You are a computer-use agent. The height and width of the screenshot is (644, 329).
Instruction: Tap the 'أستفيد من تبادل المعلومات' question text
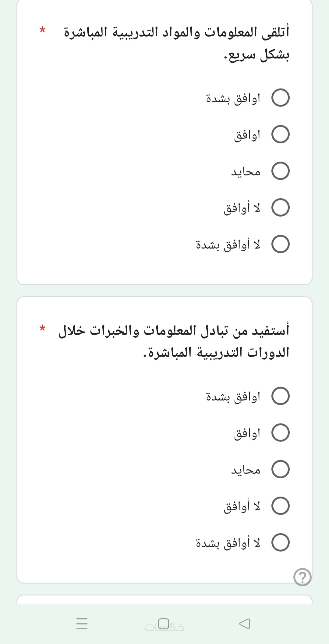tap(174, 341)
